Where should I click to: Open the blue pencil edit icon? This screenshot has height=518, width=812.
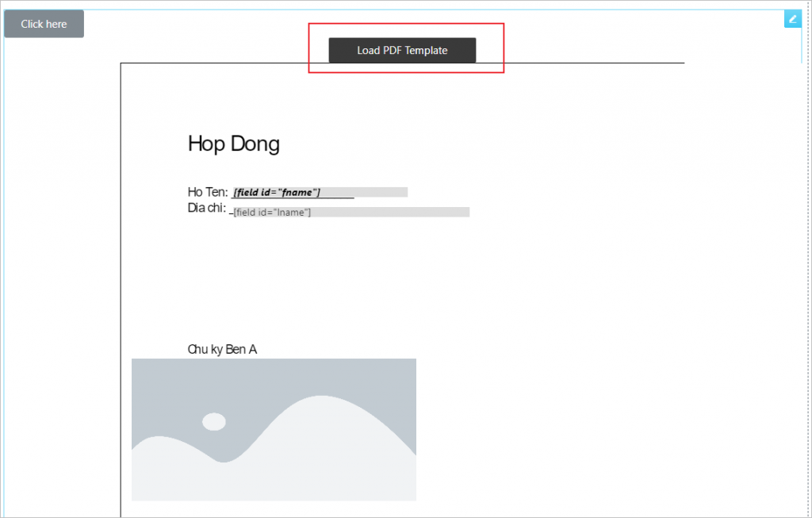point(792,19)
